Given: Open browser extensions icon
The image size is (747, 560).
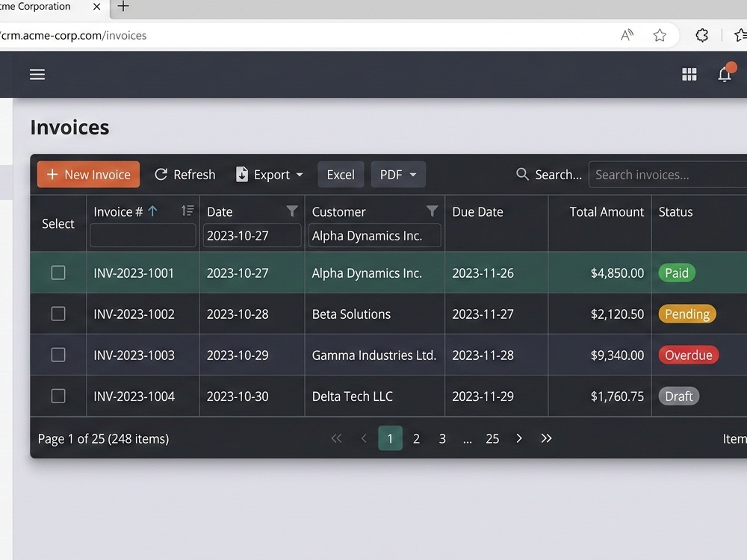Looking at the screenshot, I should [x=701, y=35].
